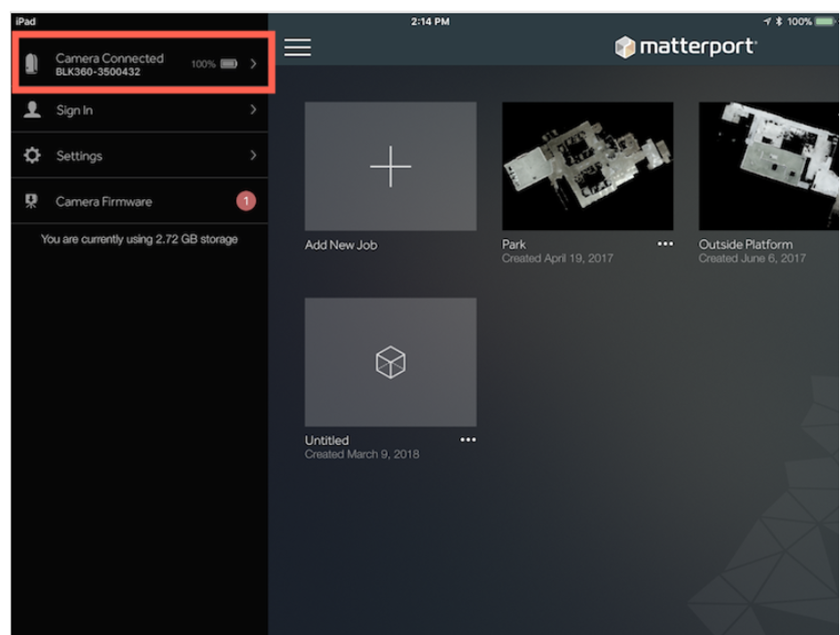Tap the cube icon on Untitled job
840x635 pixels.
[391, 362]
